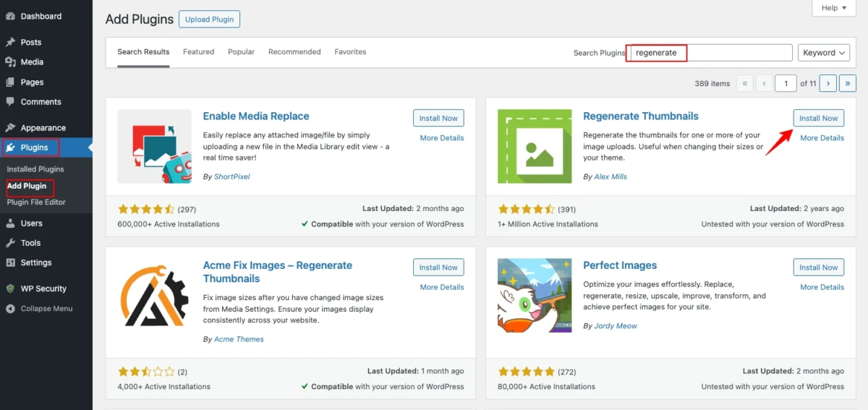Click the Acme Fix Images plugin logo
868x410 pixels.
click(x=154, y=296)
